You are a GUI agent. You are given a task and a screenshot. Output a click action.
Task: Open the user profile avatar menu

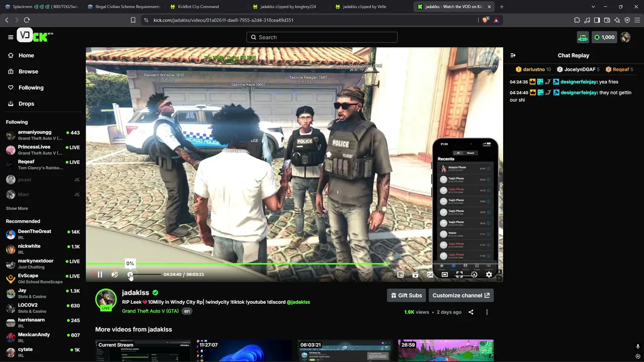click(x=625, y=37)
